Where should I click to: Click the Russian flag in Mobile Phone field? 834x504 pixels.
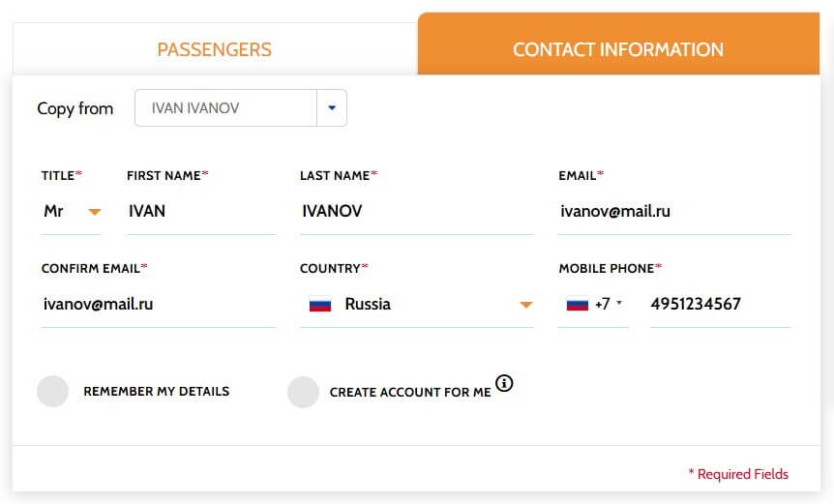[x=577, y=304]
